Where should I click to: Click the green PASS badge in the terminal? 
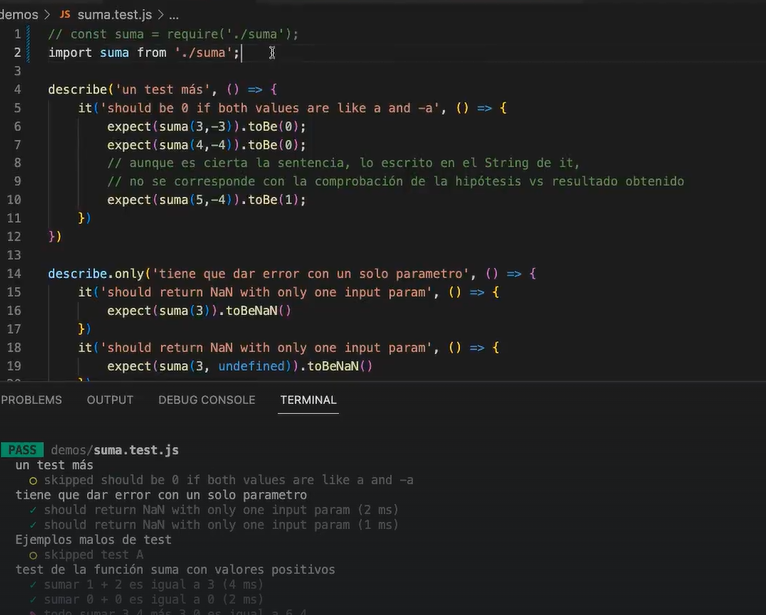(22, 450)
